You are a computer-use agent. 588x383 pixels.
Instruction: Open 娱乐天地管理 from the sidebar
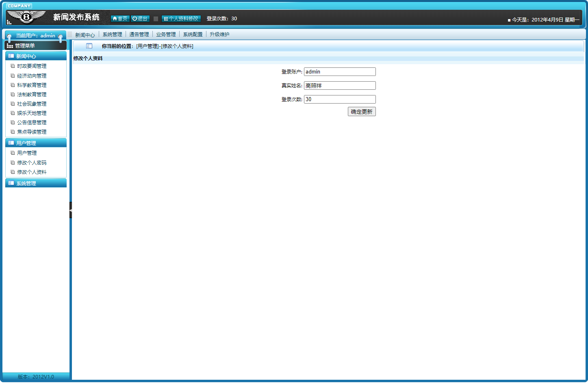[32, 113]
